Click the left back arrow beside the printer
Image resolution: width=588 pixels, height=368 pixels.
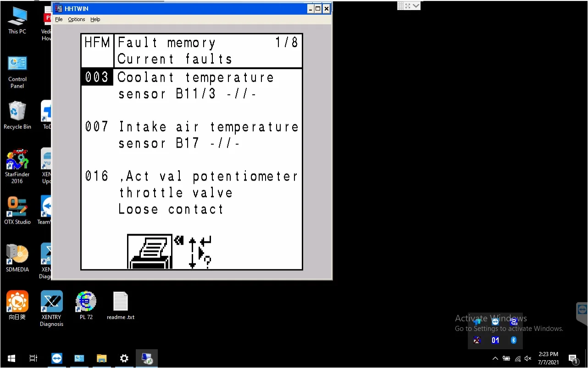click(179, 240)
